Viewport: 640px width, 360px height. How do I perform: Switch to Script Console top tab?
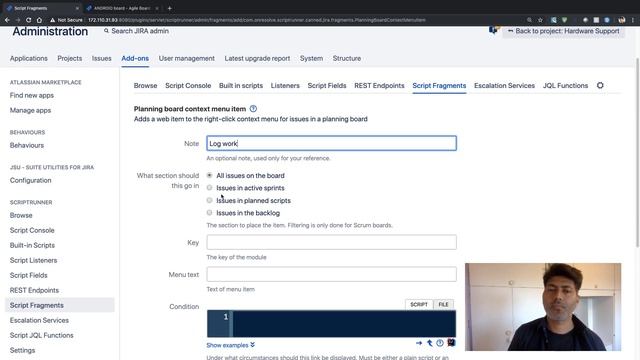pos(188,85)
